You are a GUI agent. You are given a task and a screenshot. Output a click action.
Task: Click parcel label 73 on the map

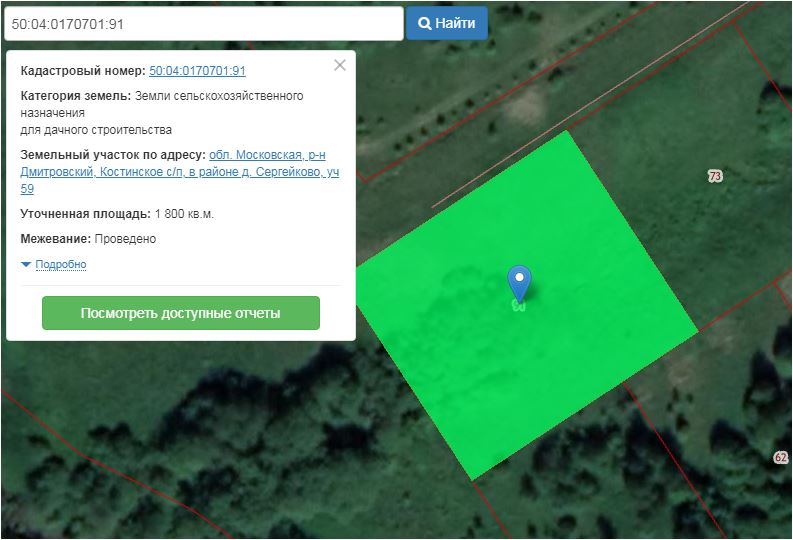pos(714,176)
